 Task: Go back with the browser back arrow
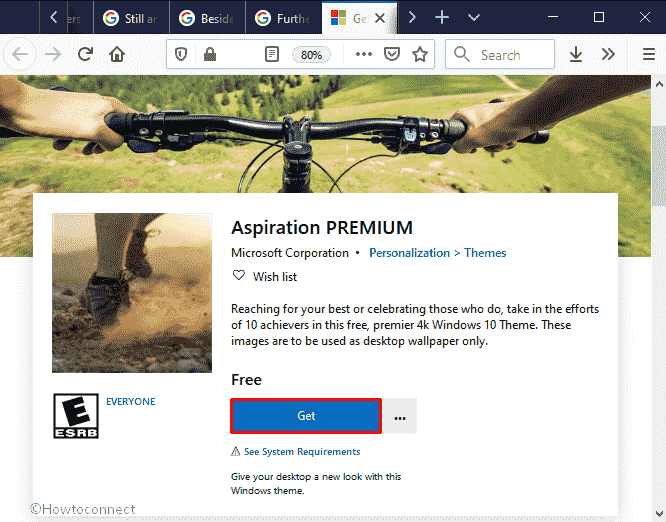20,54
